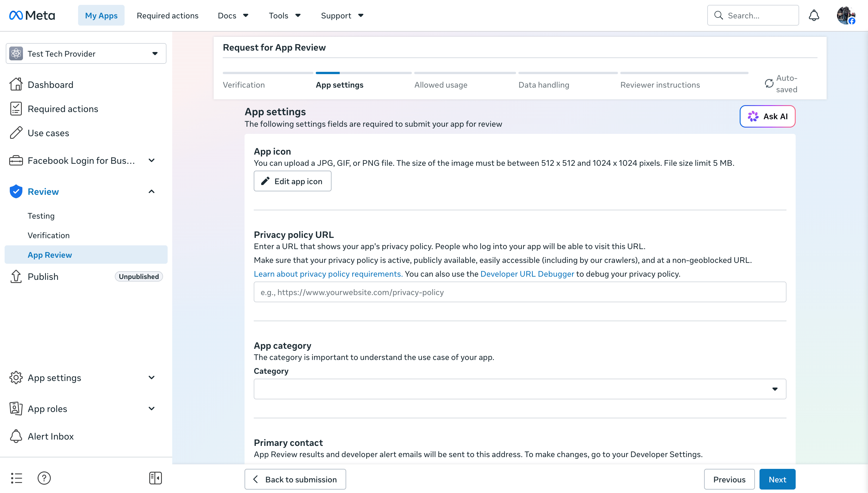Click the Auto-saved refresh icon
Image resolution: width=868 pixels, height=493 pixels.
click(x=769, y=83)
